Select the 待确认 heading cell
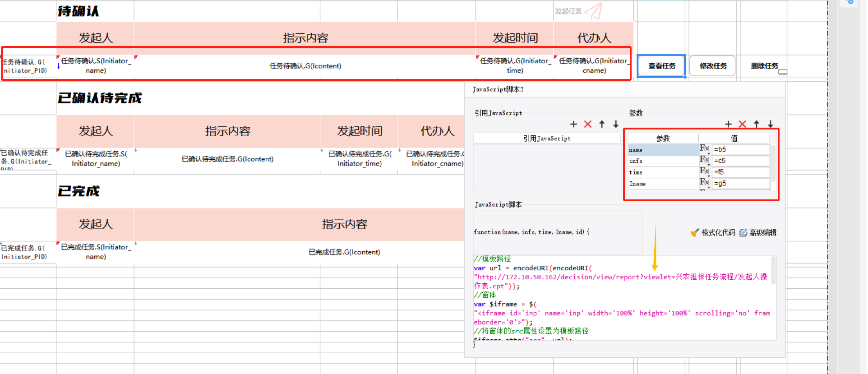Image resolution: width=868 pixels, height=374 pixels. point(95,11)
